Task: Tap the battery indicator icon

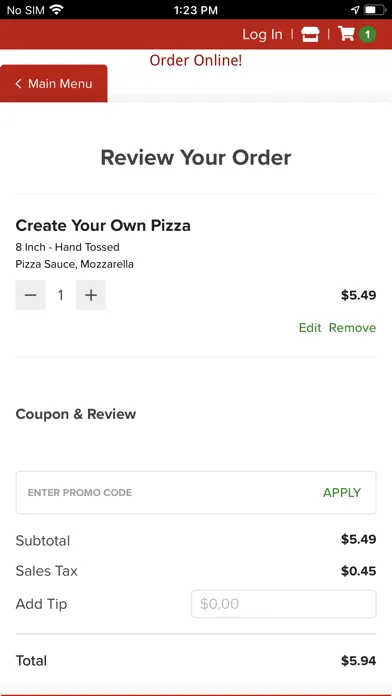Action: 375,10
